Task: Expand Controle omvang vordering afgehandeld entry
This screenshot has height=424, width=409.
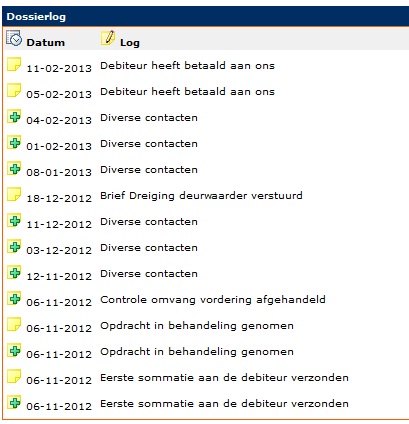Action: [x=14, y=298]
